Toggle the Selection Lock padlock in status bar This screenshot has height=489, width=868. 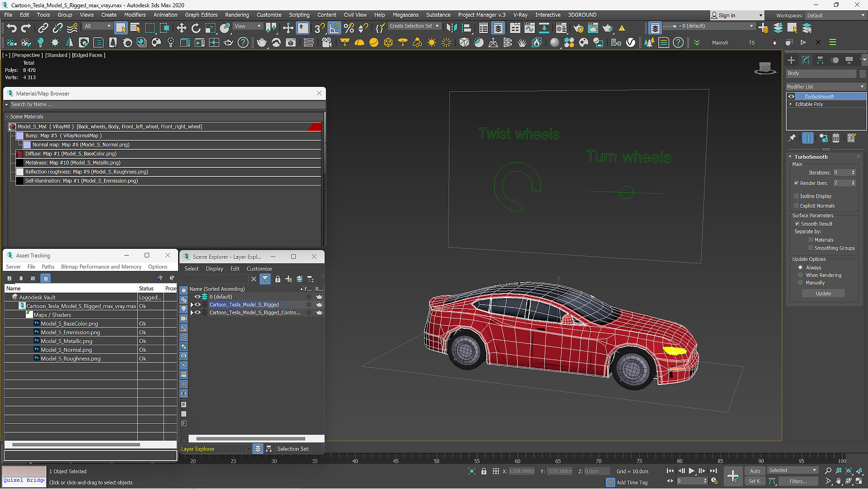[x=484, y=471]
